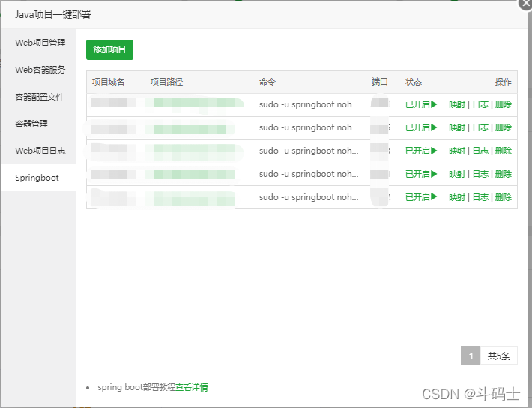Click the 端口 column header
This screenshot has width=532, height=408.
click(379, 82)
